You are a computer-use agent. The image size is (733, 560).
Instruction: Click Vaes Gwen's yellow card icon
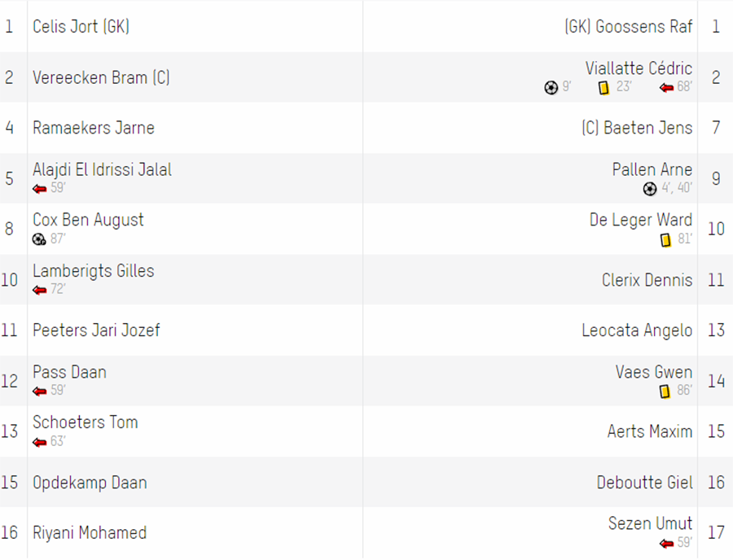point(665,391)
